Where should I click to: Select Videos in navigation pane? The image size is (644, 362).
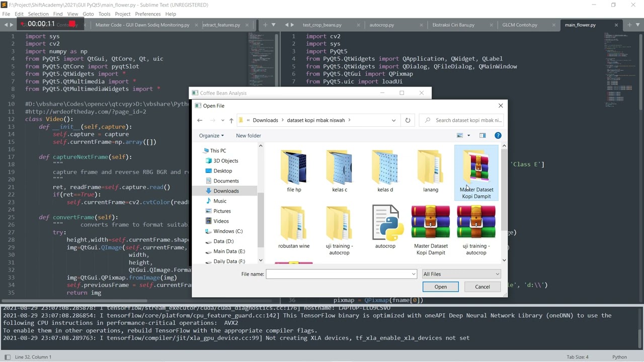(221, 221)
